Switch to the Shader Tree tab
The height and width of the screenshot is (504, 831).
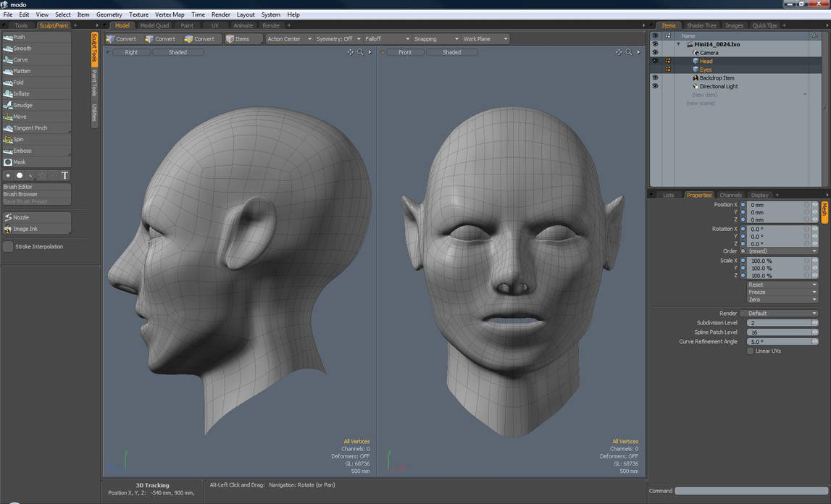701,25
